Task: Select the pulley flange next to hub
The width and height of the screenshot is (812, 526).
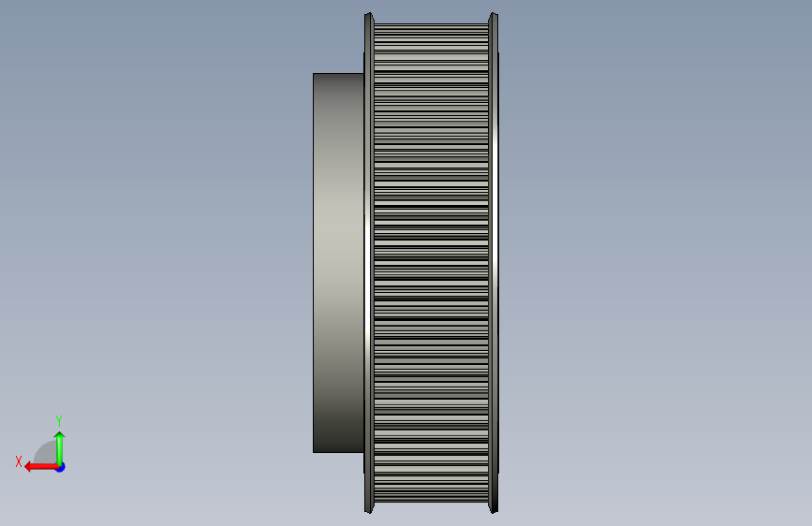Action: pos(369,263)
